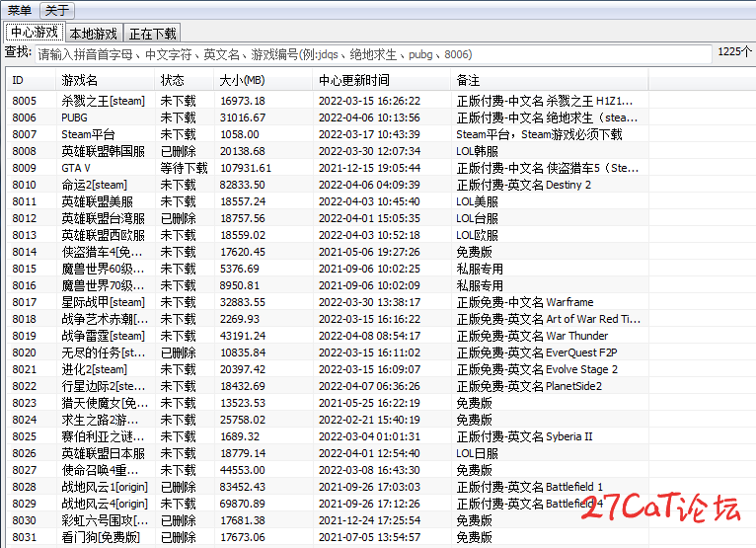Click the note LOL美服
This screenshot has width=756, height=548.
(x=478, y=201)
